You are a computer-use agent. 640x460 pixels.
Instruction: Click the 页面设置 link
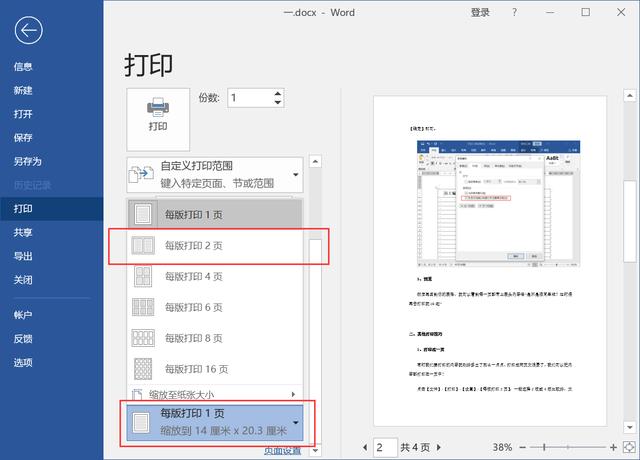tap(282, 451)
